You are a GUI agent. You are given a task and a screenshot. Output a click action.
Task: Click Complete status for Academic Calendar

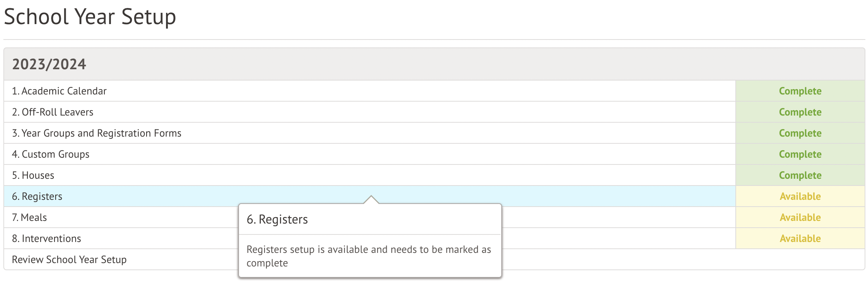[x=800, y=91]
